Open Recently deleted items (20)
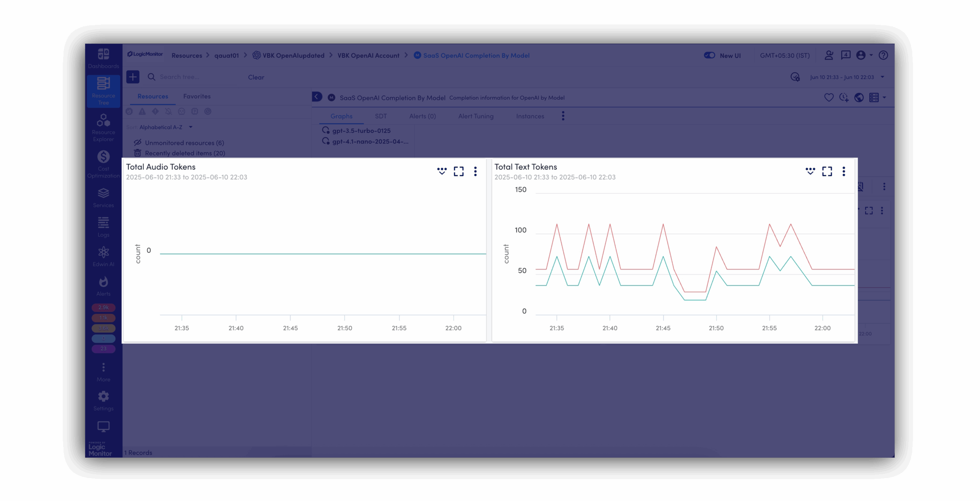 click(180, 153)
